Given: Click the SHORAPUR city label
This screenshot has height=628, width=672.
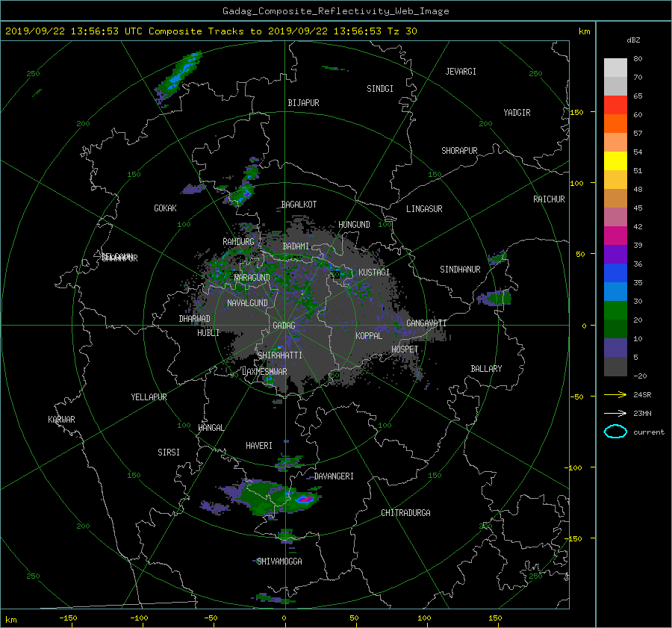Looking at the screenshot, I should click(x=459, y=151).
